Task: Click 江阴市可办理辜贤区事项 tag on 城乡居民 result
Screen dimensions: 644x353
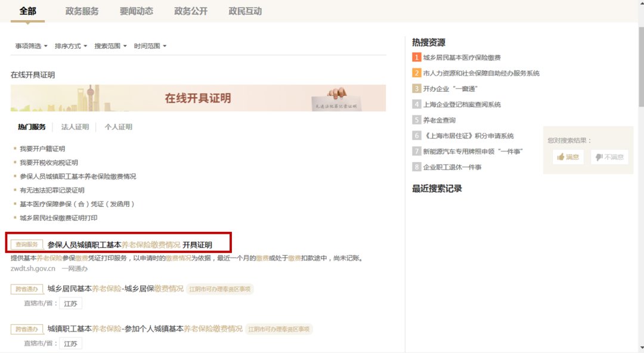Action: pos(219,289)
